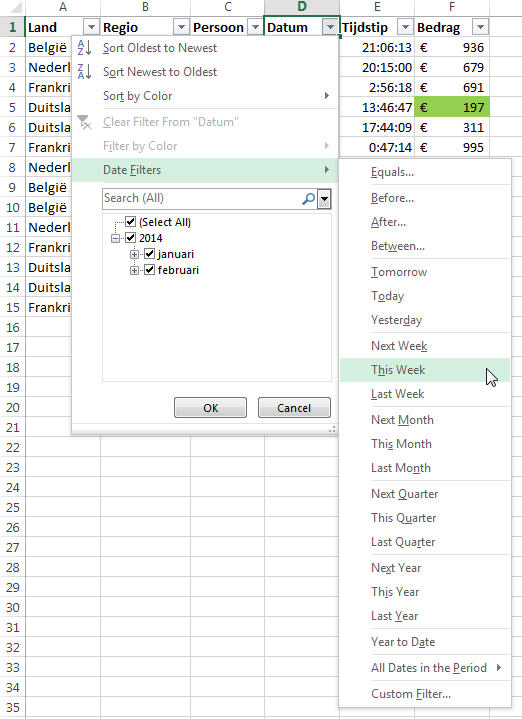Viewport: 522px width, 719px height.
Task: Toggle the februari checkbox
Action: [x=150, y=270]
